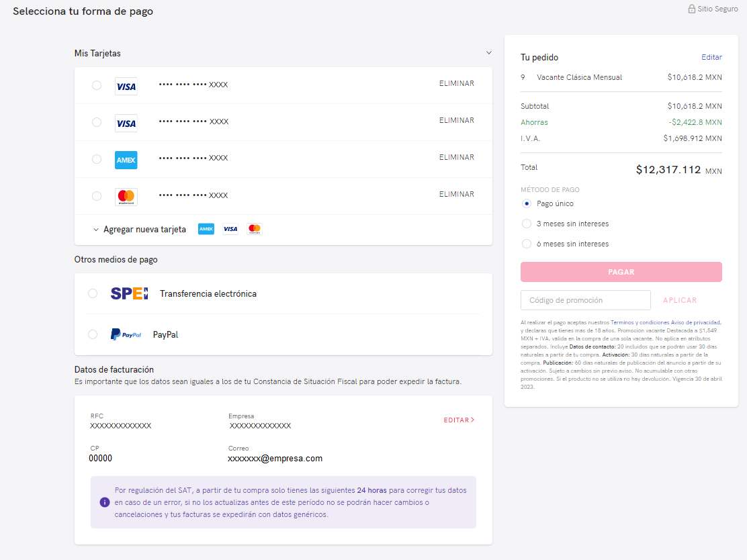Select the first Visa card radio button

click(97, 85)
